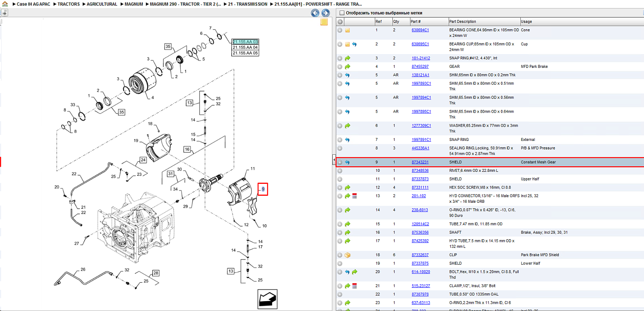The image size is (644, 311).
Task: Click green arrow icon in GEAR row
Action: (347, 67)
